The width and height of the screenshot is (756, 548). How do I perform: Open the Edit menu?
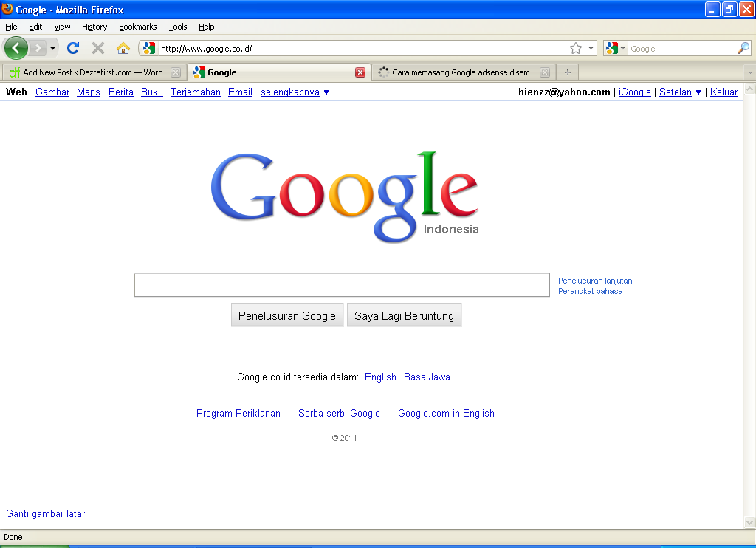pyautogui.click(x=35, y=27)
